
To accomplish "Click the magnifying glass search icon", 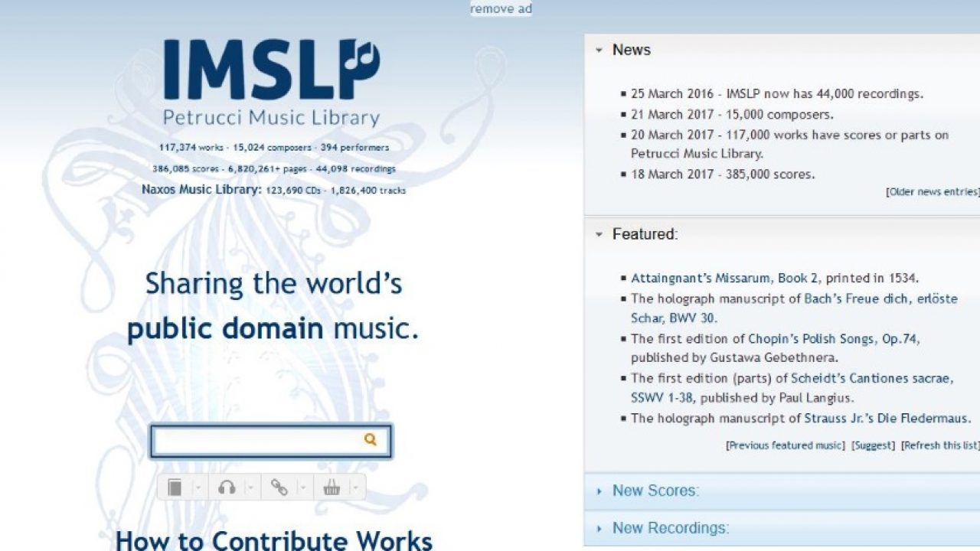I will 371,439.
